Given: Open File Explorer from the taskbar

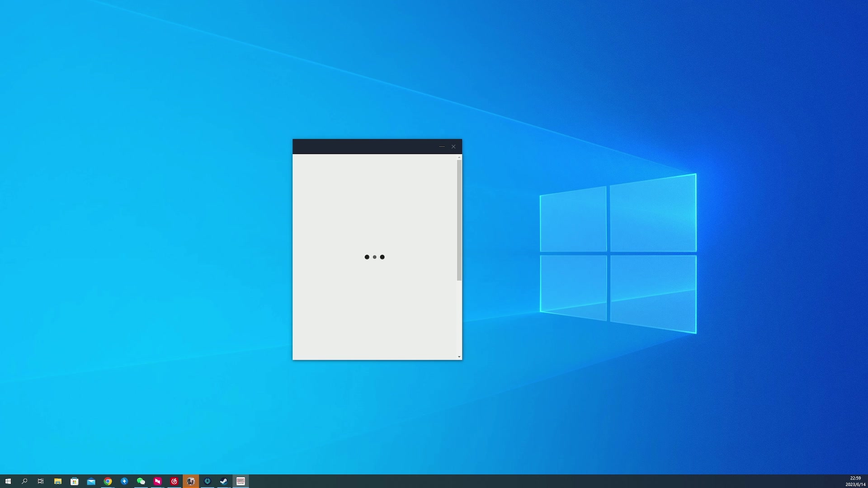Looking at the screenshot, I should pyautogui.click(x=58, y=481).
